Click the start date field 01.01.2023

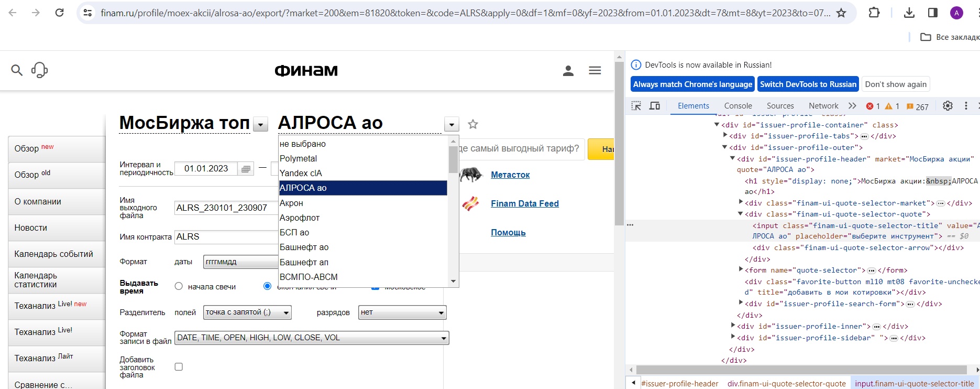pyautogui.click(x=206, y=169)
